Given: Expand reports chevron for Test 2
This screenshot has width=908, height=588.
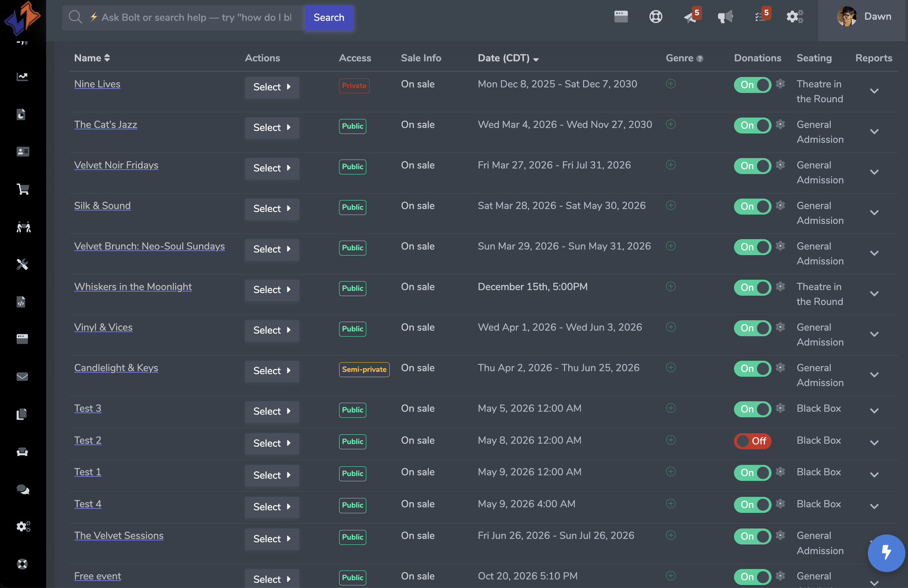Looking at the screenshot, I should tap(874, 443).
